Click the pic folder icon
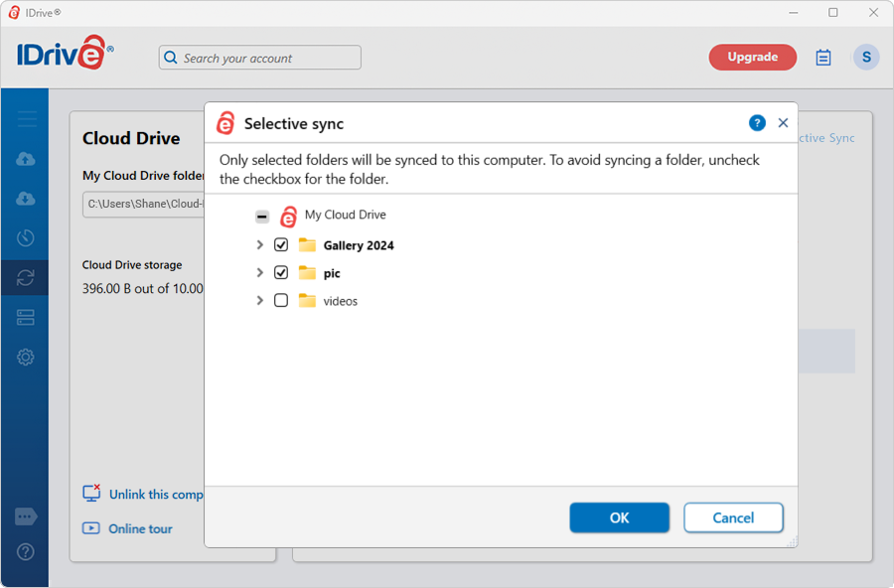The height and width of the screenshot is (588, 894). (307, 272)
